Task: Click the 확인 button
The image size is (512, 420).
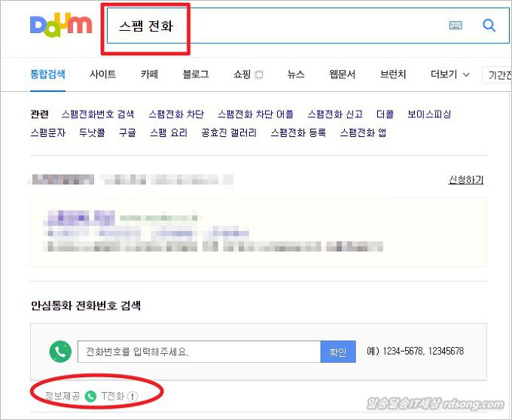Action: click(x=338, y=352)
